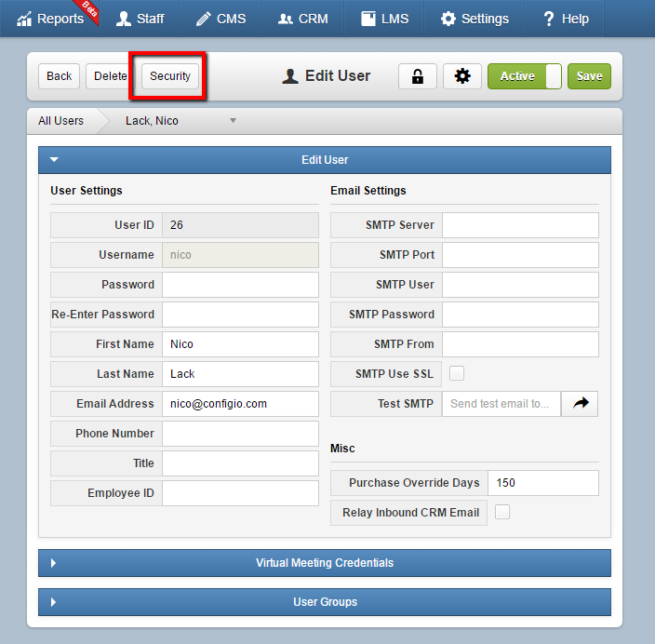The height and width of the screenshot is (644, 655).
Task: Click the Email Settings heading
Action: (x=368, y=191)
